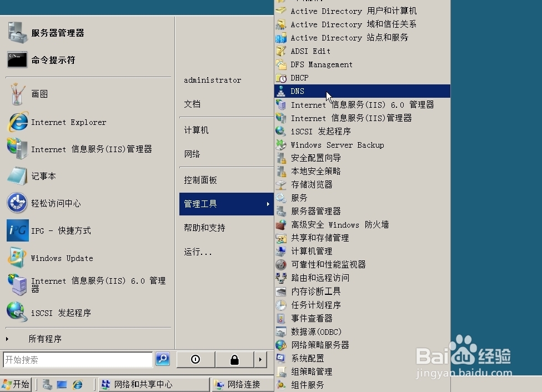Click the 组策略管理 icon
This screenshot has height=392, width=542.
pyautogui.click(x=281, y=371)
